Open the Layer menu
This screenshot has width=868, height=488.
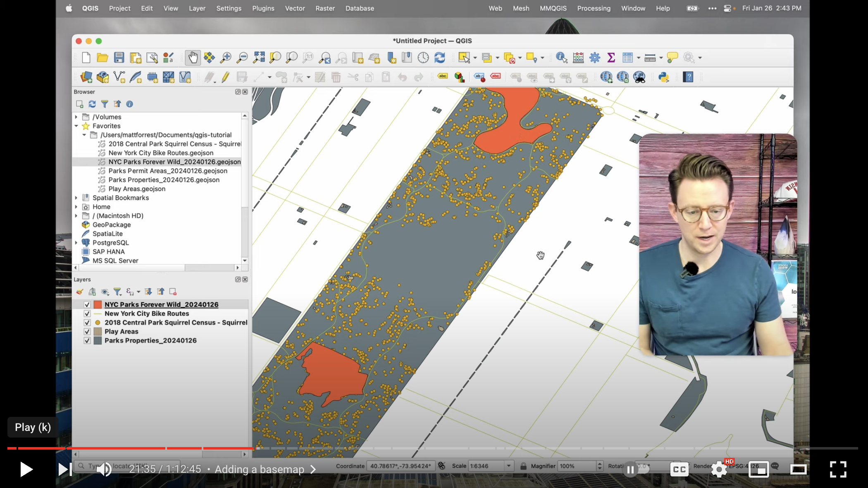pos(197,8)
